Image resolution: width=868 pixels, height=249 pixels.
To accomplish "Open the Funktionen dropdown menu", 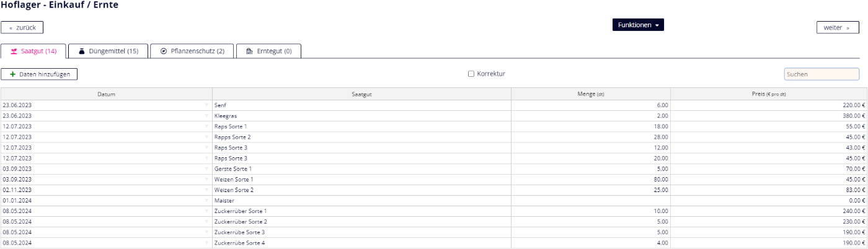I will (638, 25).
